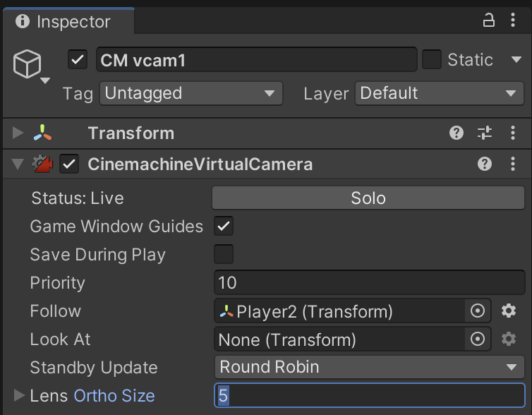Click the Inspector lock icon
The image size is (532, 415).
[489, 20]
